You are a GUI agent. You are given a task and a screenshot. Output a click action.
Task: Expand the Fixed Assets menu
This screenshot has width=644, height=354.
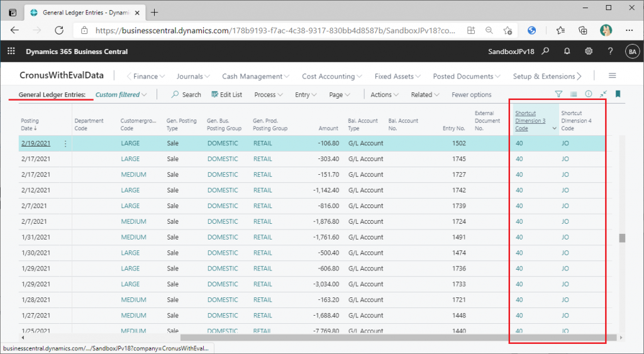397,76
